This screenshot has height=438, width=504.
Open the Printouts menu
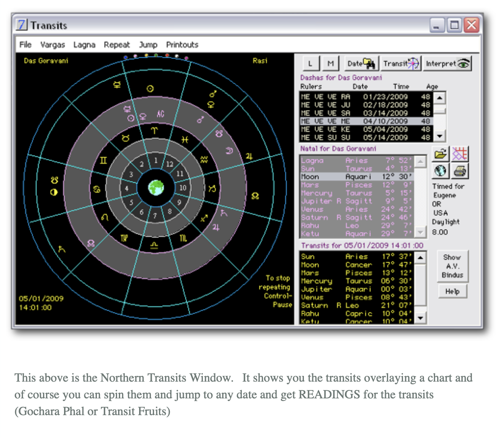(182, 45)
